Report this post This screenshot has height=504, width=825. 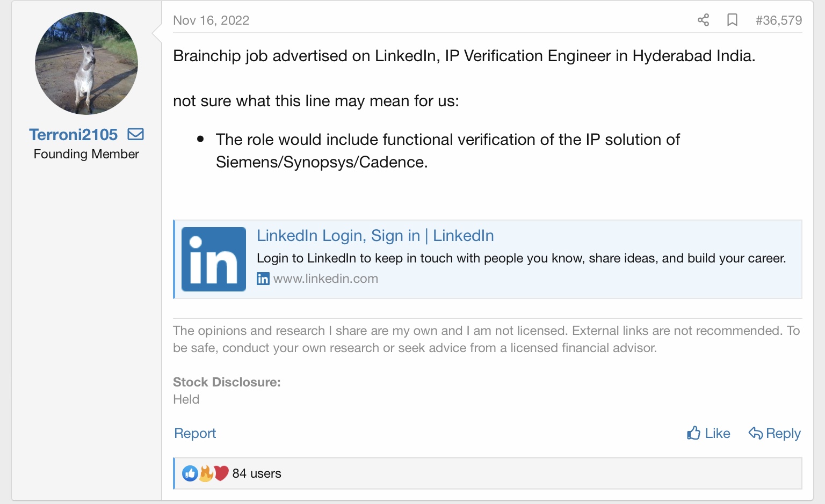195,433
